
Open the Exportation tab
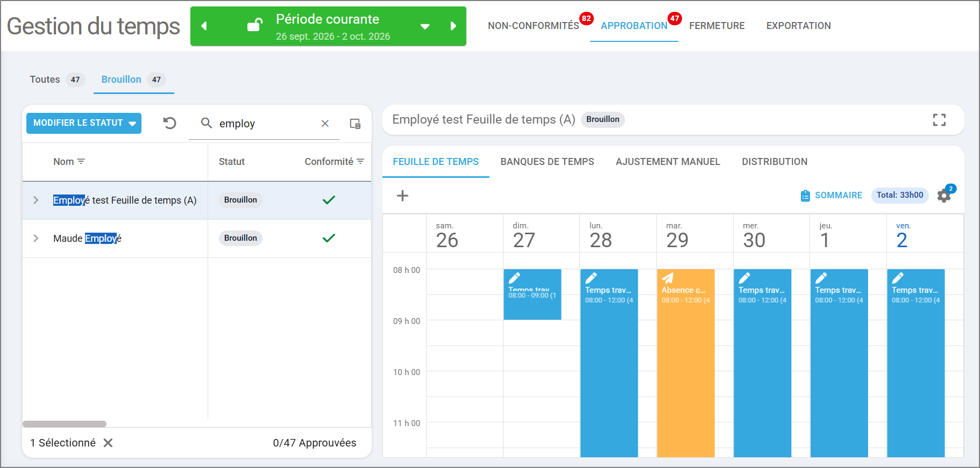click(798, 26)
